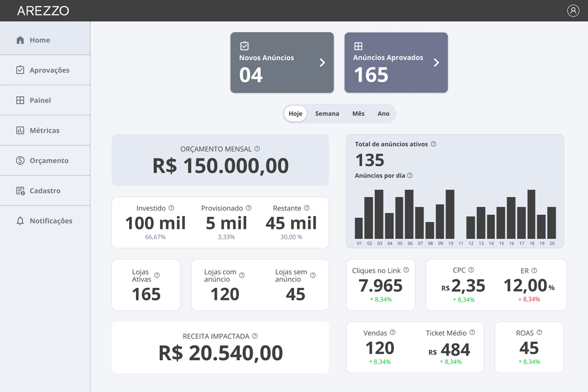This screenshot has height=392, width=588.
Task: Click the bar for day 03 in chart
Action: pyautogui.click(x=379, y=214)
